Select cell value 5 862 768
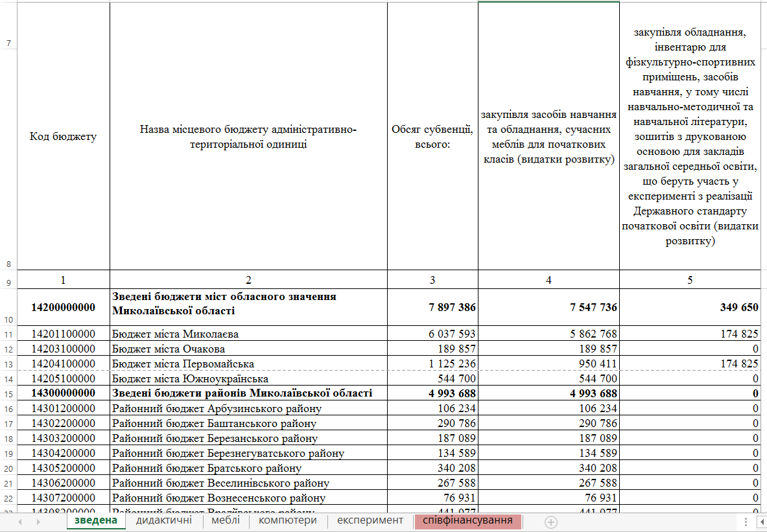The height and width of the screenshot is (532, 767). coord(549,334)
